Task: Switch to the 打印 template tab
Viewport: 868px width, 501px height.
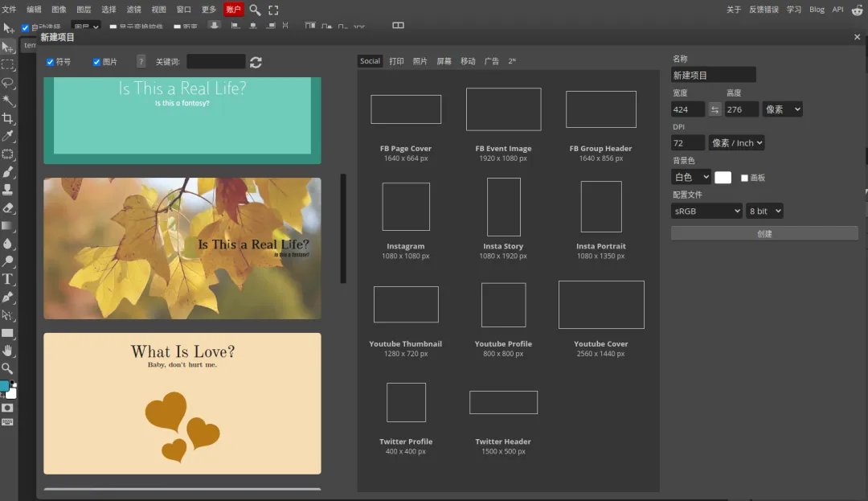Action: (396, 61)
